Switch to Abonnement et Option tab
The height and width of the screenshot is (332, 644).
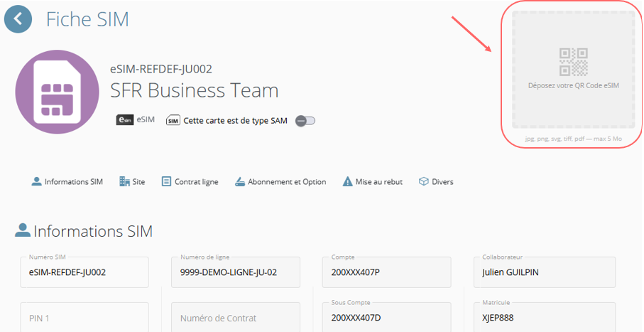coord(280,181)
